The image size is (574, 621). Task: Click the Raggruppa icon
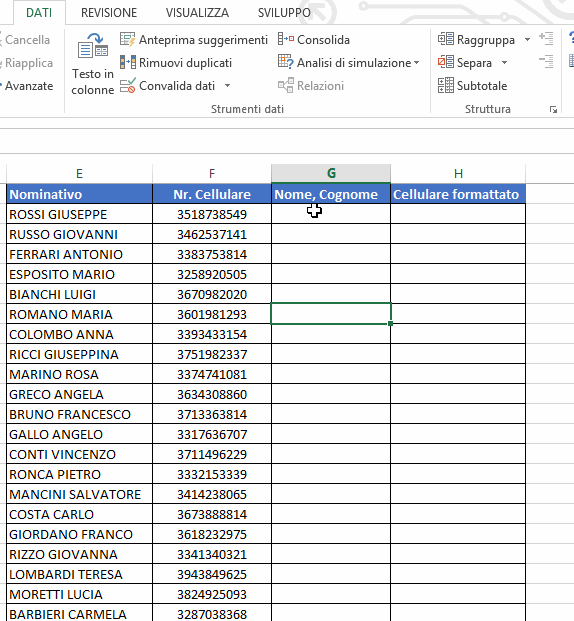(x=446, y=40)
